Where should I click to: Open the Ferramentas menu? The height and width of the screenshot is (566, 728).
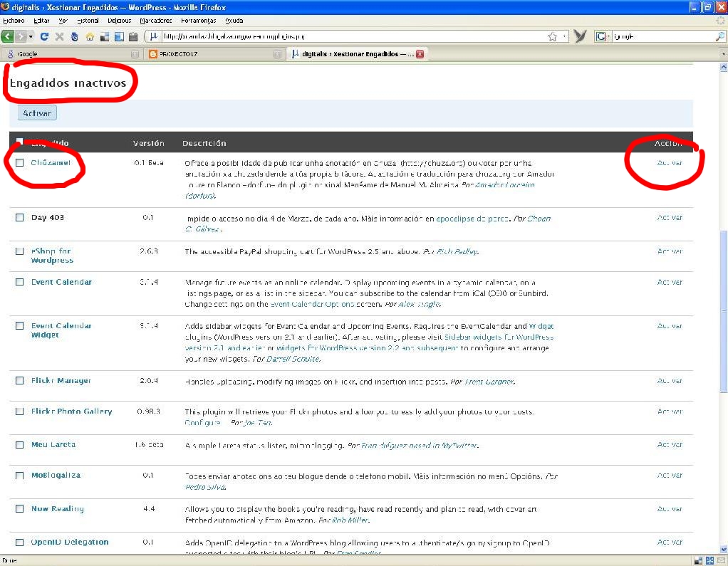click(198, 21)
